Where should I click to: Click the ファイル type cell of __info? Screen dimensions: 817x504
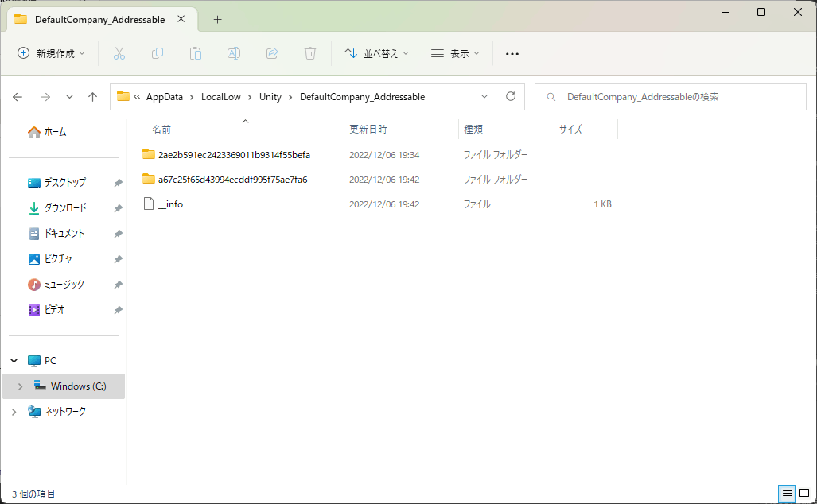point(477,204)
